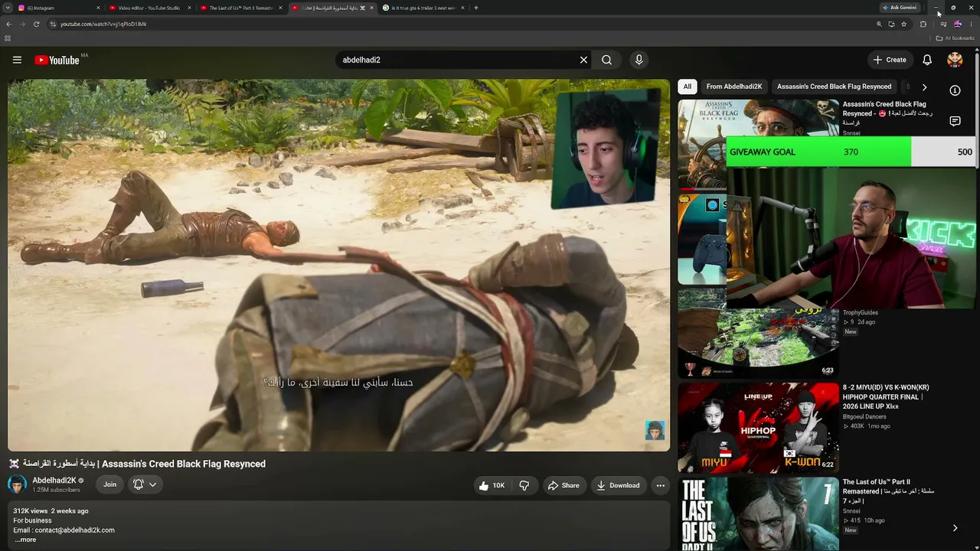
Task: Show more filter chips with the arrow
Action: pyautogui.click(x=924, y=87)
